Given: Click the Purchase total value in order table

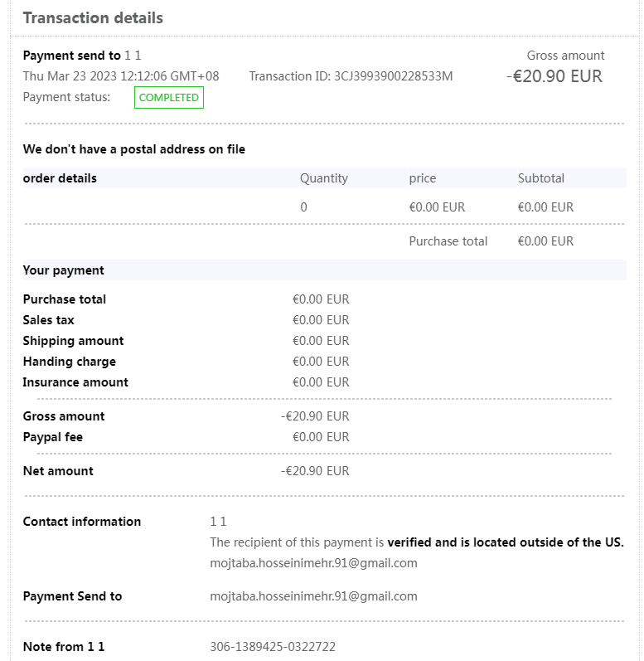Looking at the screenshot, I should (545, 241).
